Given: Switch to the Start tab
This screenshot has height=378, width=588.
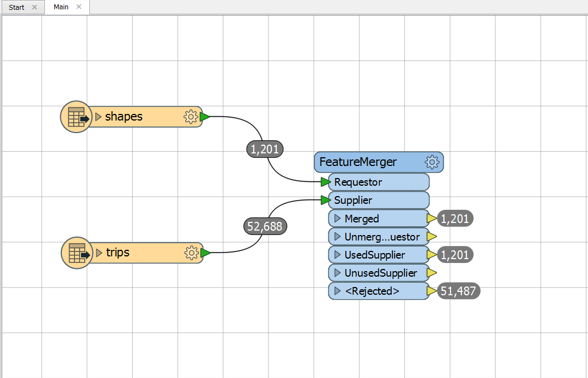Looking at the screenshot, I should click(x=16, y=7).
